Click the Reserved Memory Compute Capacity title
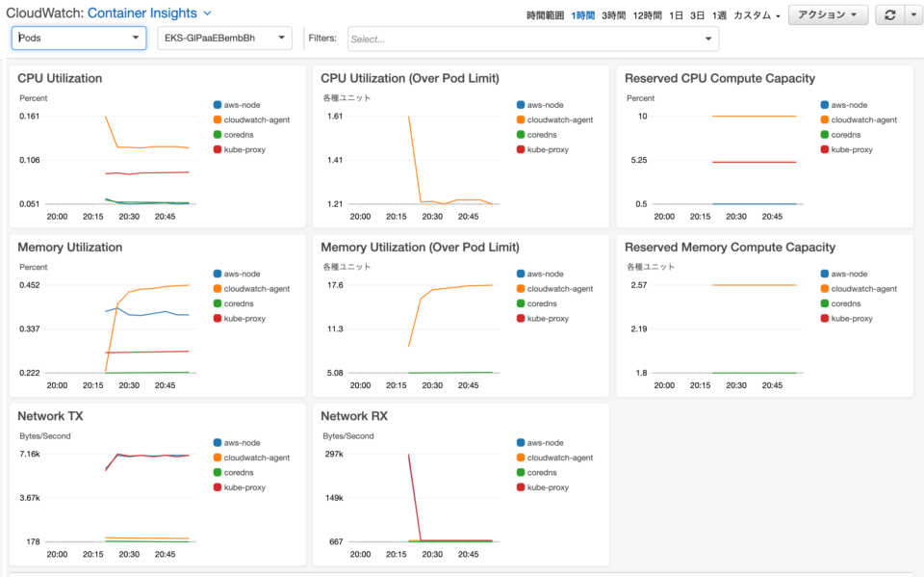Viewport: 924px width, 577px height. [x=731, y=248]
